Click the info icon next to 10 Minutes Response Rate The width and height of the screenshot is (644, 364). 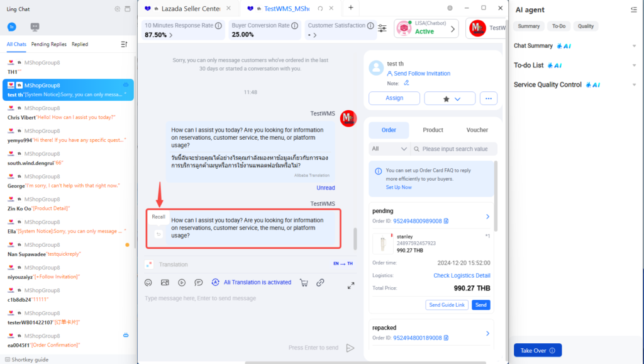click(x=218, y=25)
